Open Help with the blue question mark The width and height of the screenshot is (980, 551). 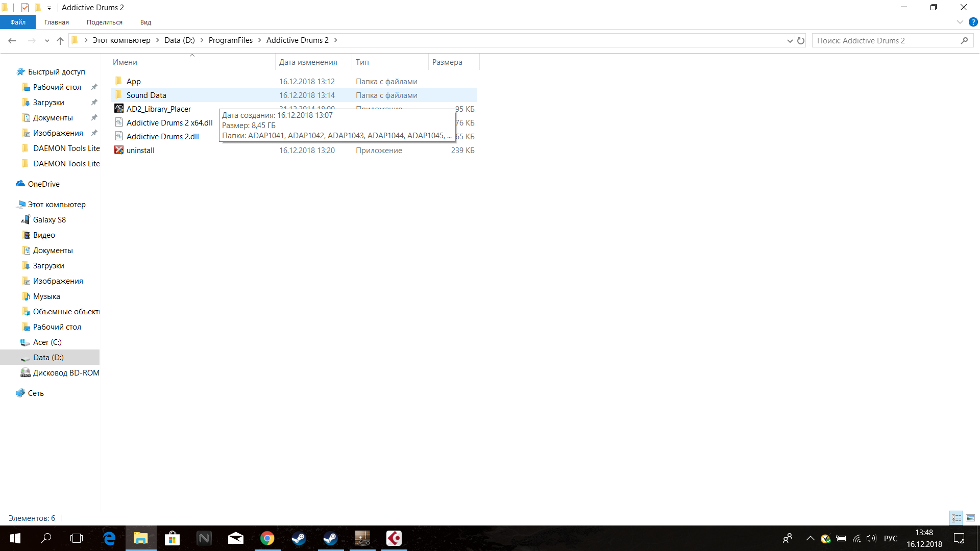pyautogui.click(x=973, y=22)
